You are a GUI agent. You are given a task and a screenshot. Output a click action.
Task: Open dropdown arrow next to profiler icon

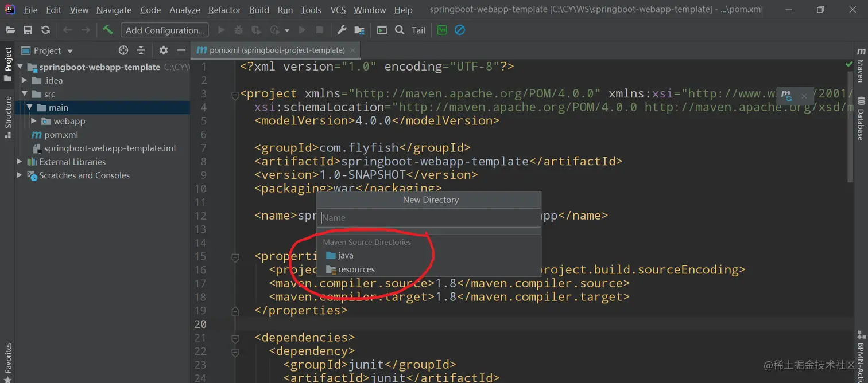coord(287,30)
